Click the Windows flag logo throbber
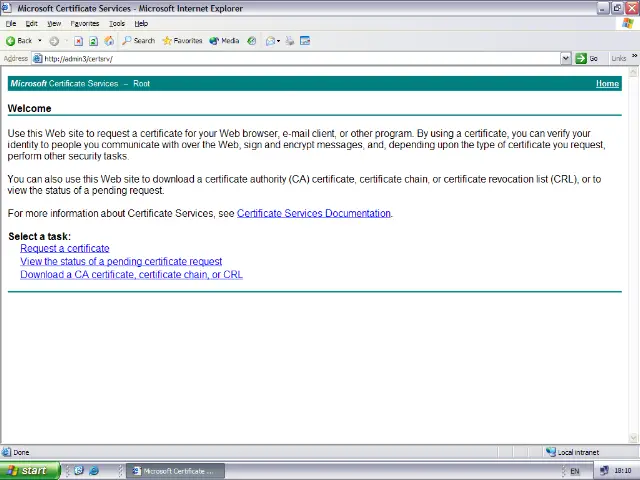This screenshot has height=480, width=640. tap(628, 23)
